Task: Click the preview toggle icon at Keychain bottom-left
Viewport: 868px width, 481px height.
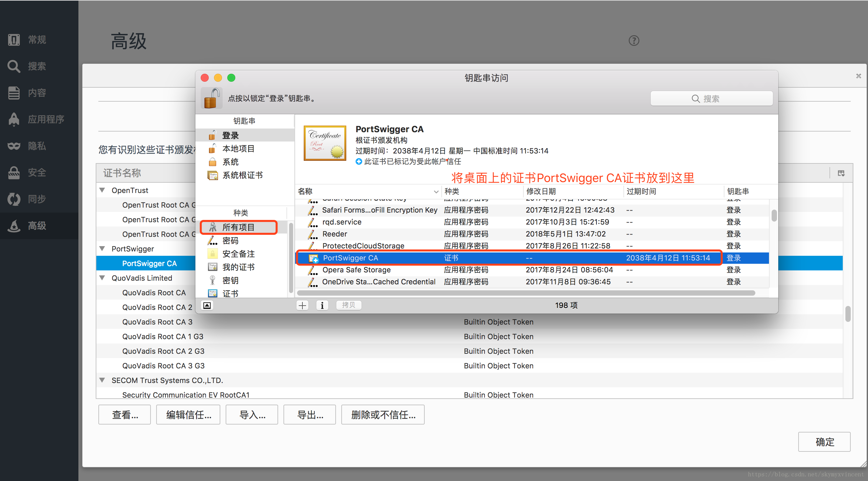Action: click(207, 305)
